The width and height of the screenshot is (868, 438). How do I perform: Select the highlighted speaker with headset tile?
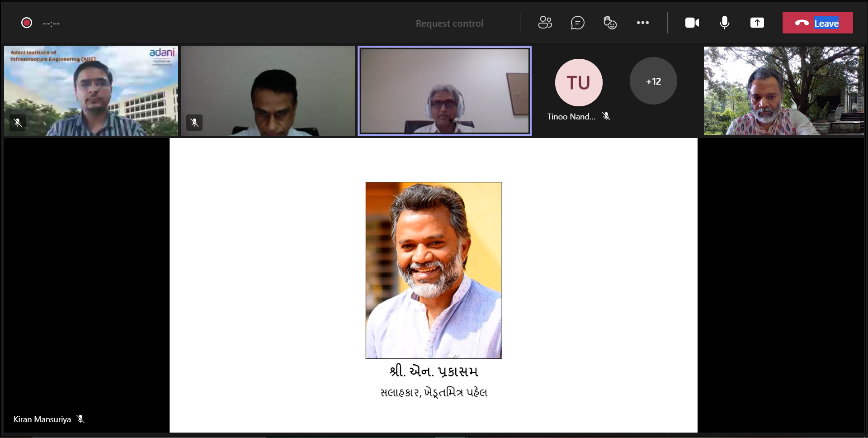(444, 90)
